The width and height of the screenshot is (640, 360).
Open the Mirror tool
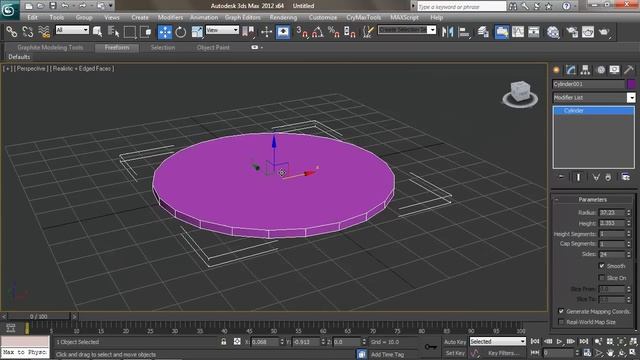(447, 31)
